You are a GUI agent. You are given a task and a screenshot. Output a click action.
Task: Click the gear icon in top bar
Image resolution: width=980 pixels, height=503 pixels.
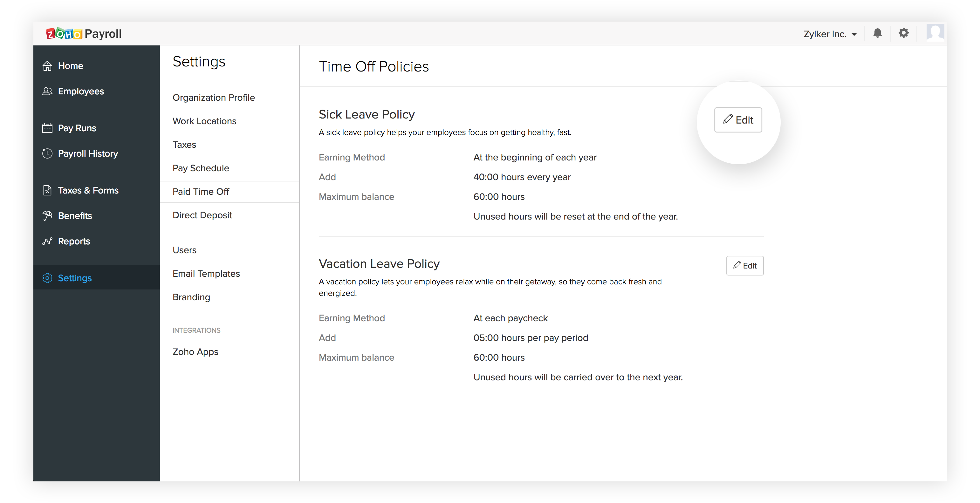point(903,33)
